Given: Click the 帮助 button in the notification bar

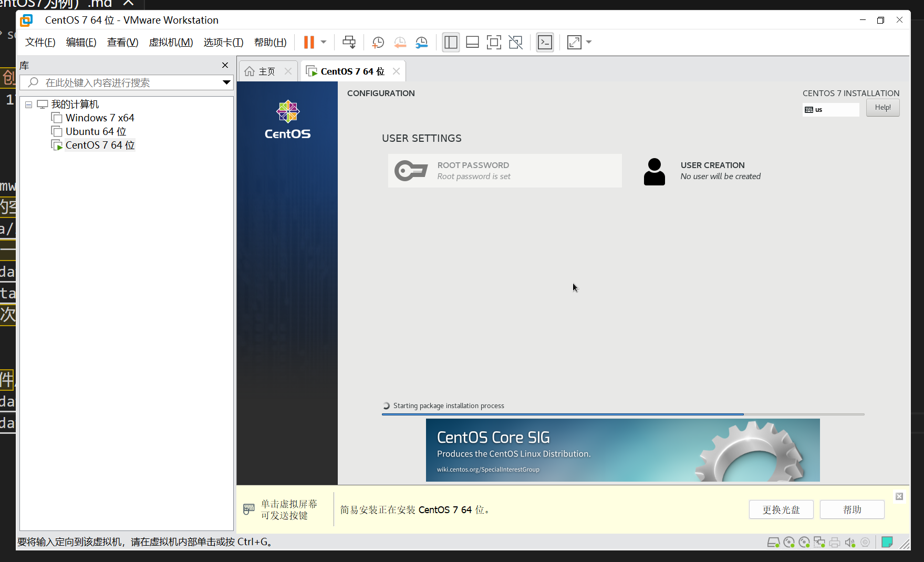Looking at the screenshot, I should [852, 509].
